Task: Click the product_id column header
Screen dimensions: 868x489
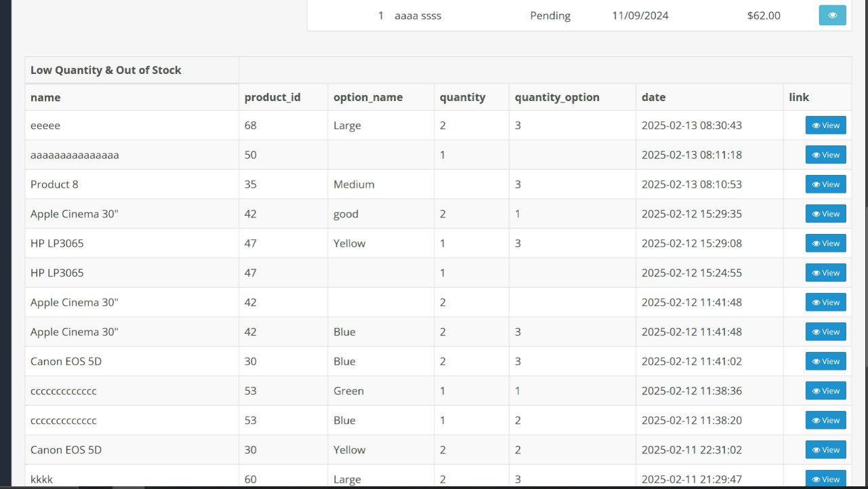Action: pos(272,97)
